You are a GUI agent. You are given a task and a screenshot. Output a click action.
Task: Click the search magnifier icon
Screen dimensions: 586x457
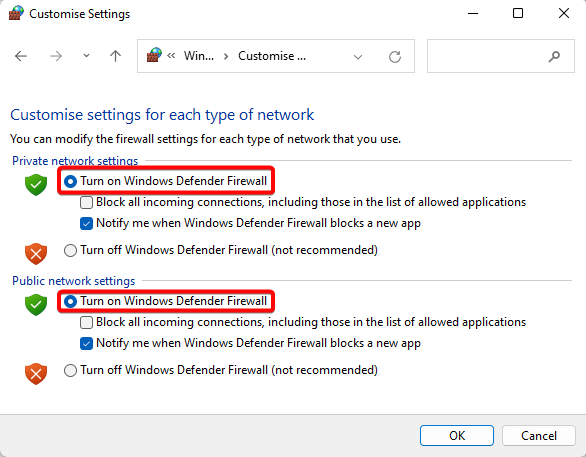click(x=554, y=56)
